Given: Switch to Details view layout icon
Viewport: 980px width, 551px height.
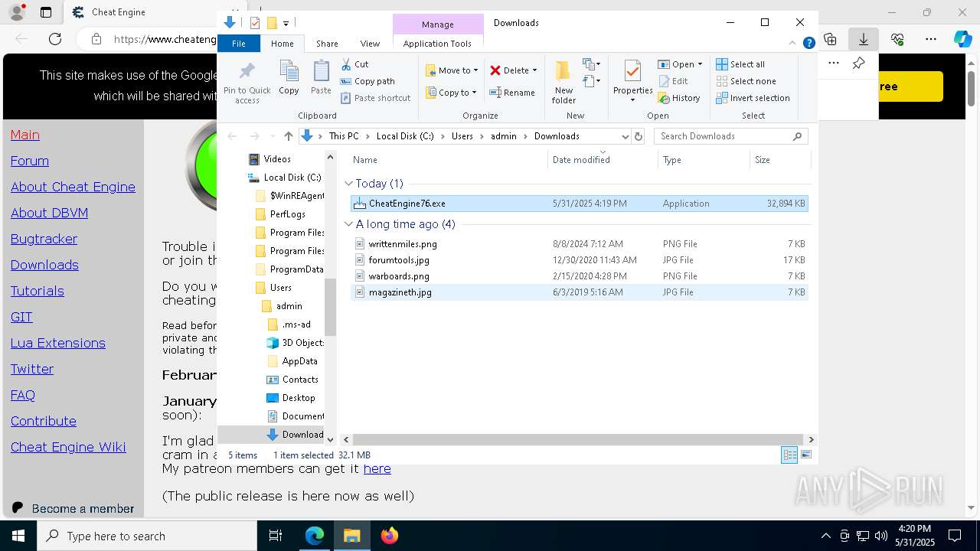Looking at the screenshot, I should (x=789, y=455).
